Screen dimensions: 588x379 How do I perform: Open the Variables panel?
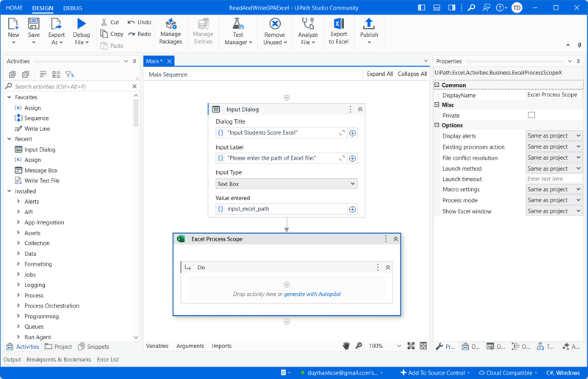pyautogui.click(x=157, y=346)
